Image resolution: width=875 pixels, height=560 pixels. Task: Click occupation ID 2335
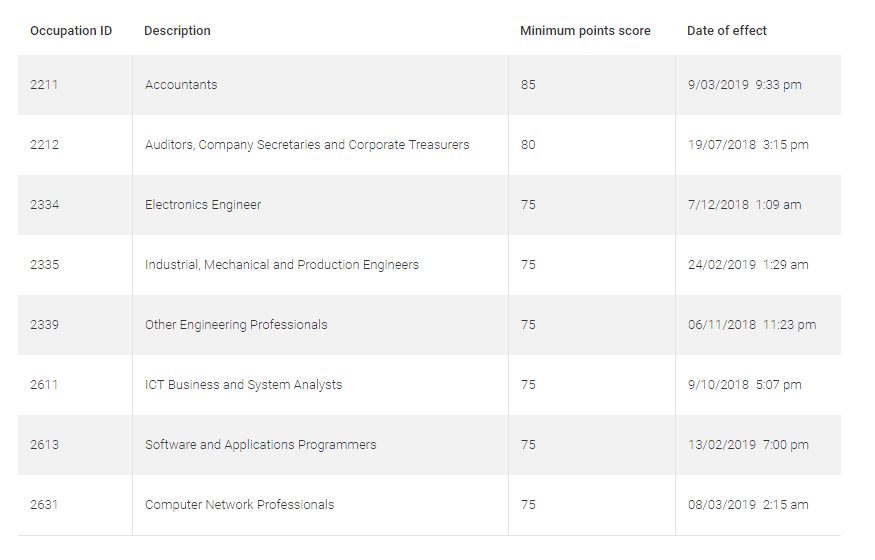coord(45,265)
